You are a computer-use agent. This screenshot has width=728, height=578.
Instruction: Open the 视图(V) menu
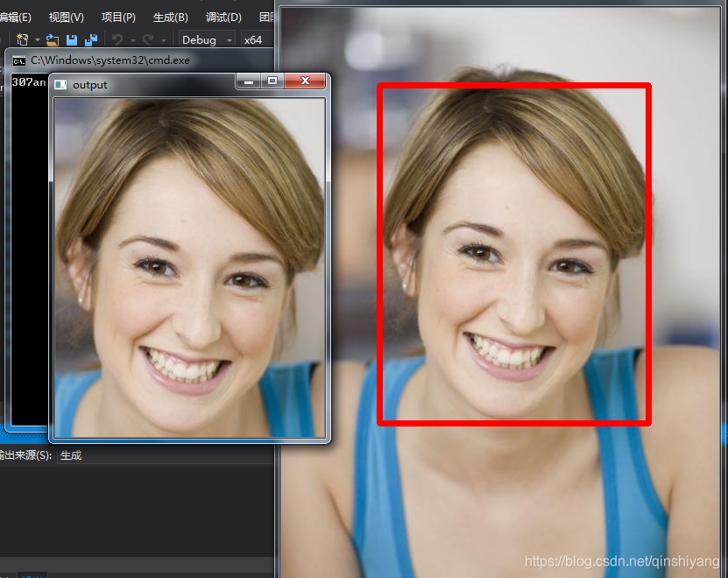(x=67, y=18)
